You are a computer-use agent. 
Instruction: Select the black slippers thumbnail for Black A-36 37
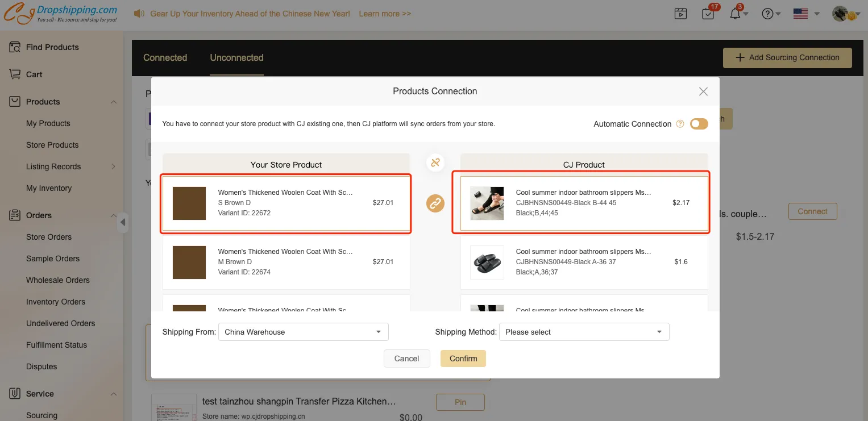pyautogui.click(x=487, y=262)
